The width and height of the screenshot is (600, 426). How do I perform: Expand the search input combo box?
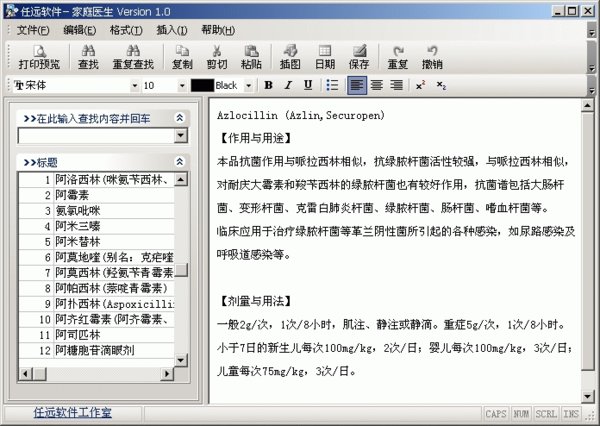coord(180,135)
